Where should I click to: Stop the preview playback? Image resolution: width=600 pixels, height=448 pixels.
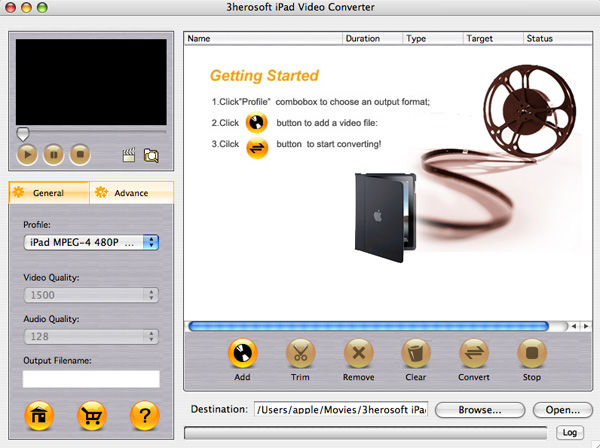click(80, 155)
